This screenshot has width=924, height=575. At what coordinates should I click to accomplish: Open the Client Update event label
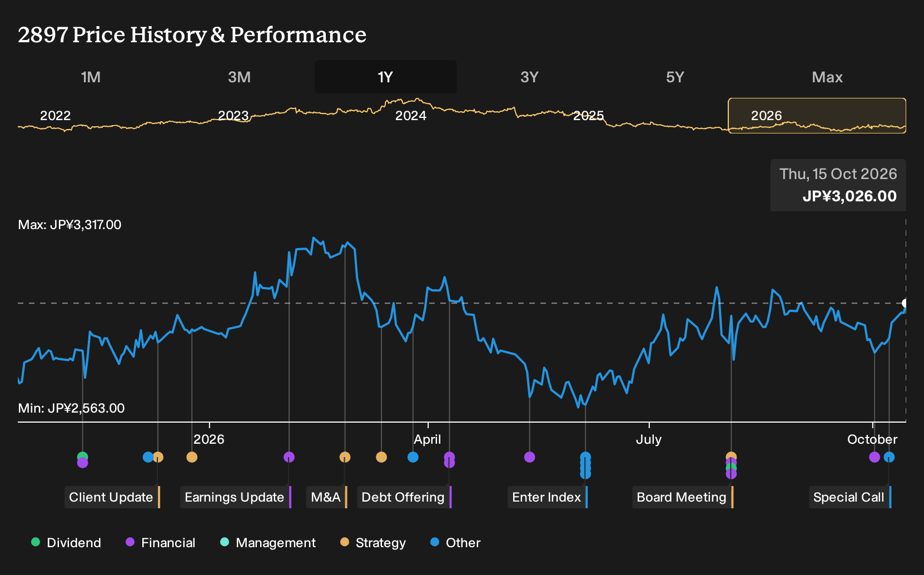(112, 497)
